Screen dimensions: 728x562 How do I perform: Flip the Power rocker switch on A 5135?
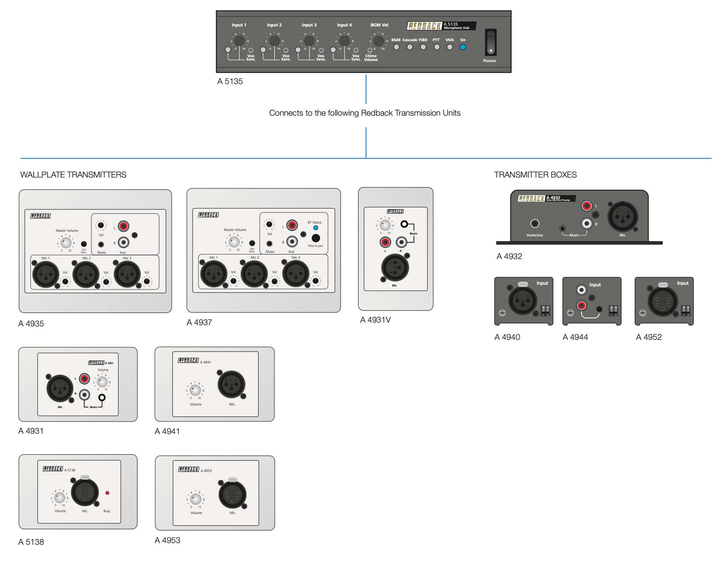pos(490,42)
